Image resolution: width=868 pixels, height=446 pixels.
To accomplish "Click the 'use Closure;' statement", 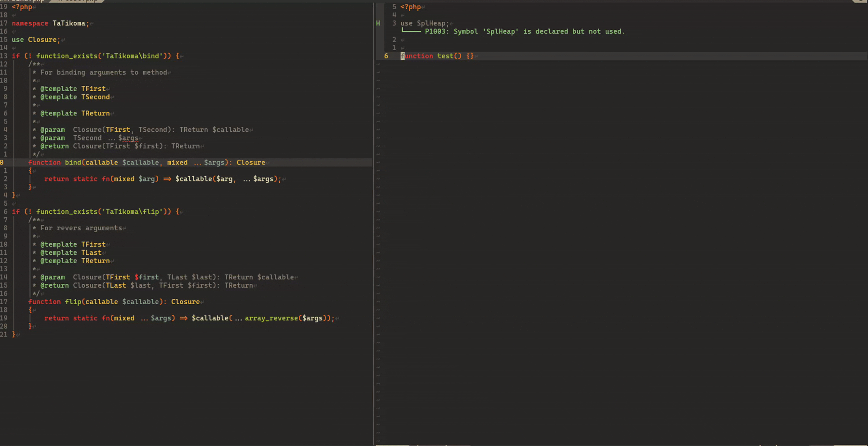I will 36,40.
